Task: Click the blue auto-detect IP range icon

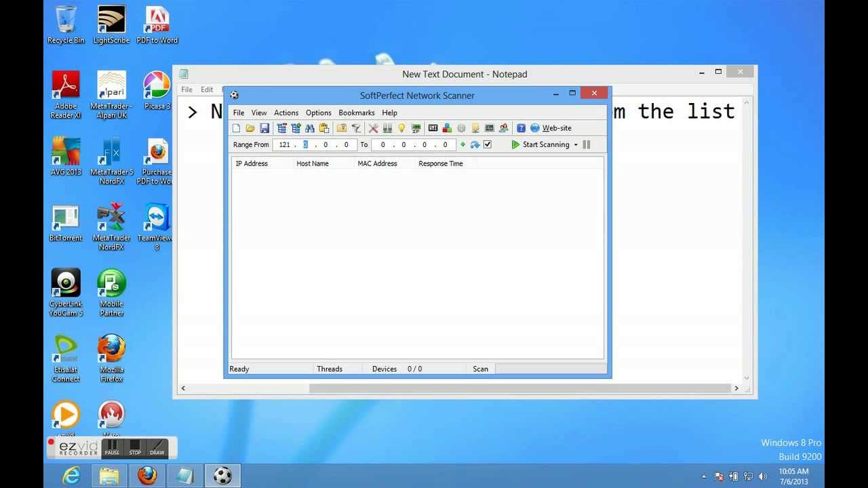Action: tap(475, 144)
